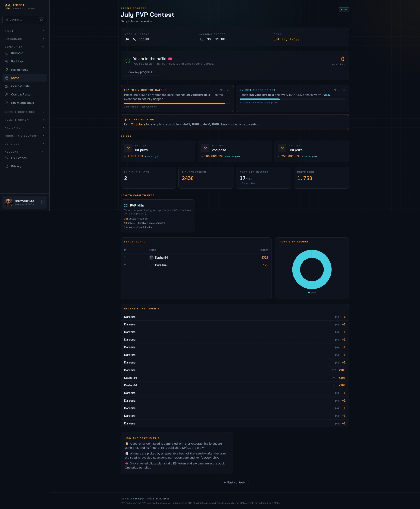Click the pink ticket icon beside raffle heading
Viewport: 420px width, 509px height.
click(x=170, y=59)
